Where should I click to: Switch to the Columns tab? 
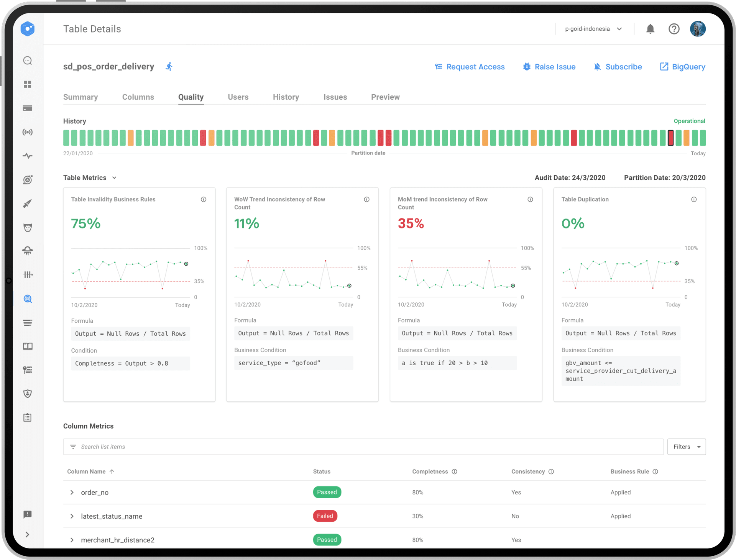tap(138, 97)
